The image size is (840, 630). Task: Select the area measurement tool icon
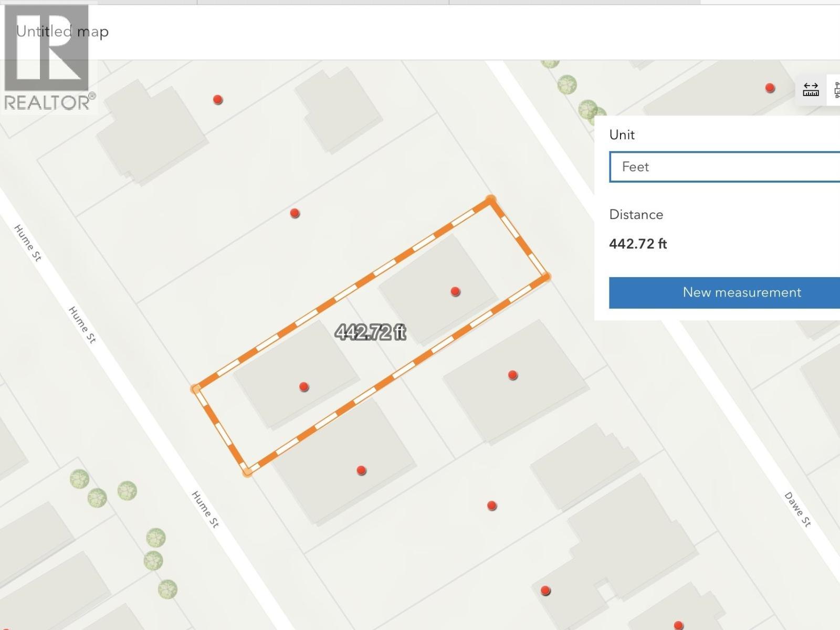pos(835,90)
